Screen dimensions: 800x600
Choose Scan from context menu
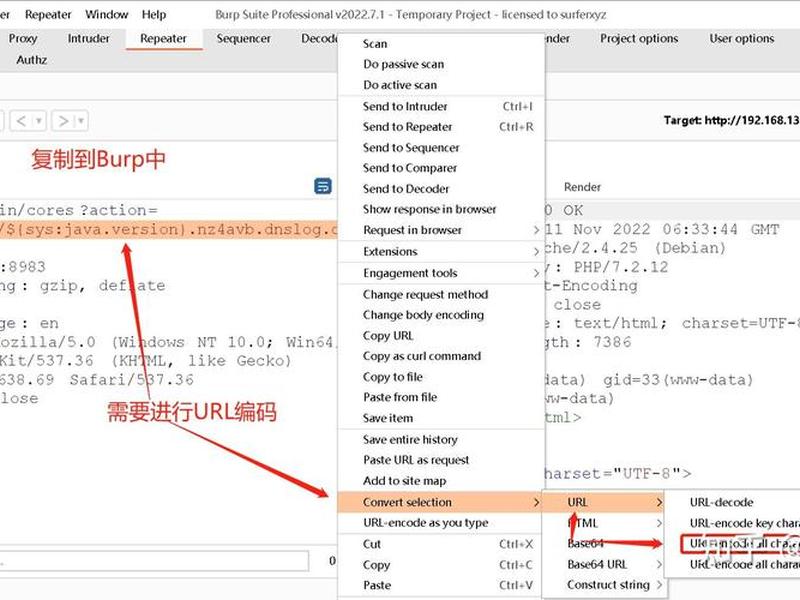click(441, 44)
